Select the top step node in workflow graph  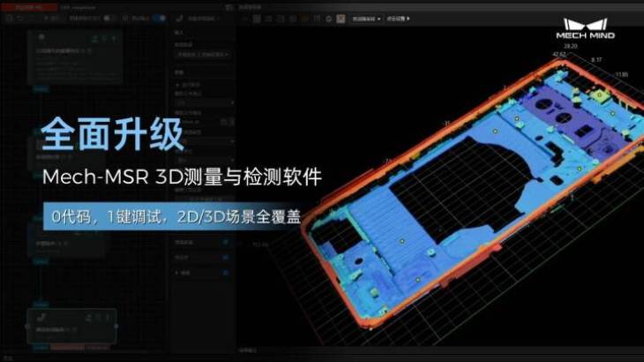[x=75, y=57]
